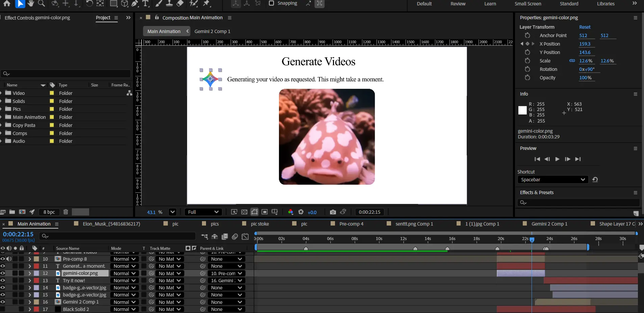644x313 pixels.
Task: Switch to the Learn workspace
Action: (x=490, y=4)
